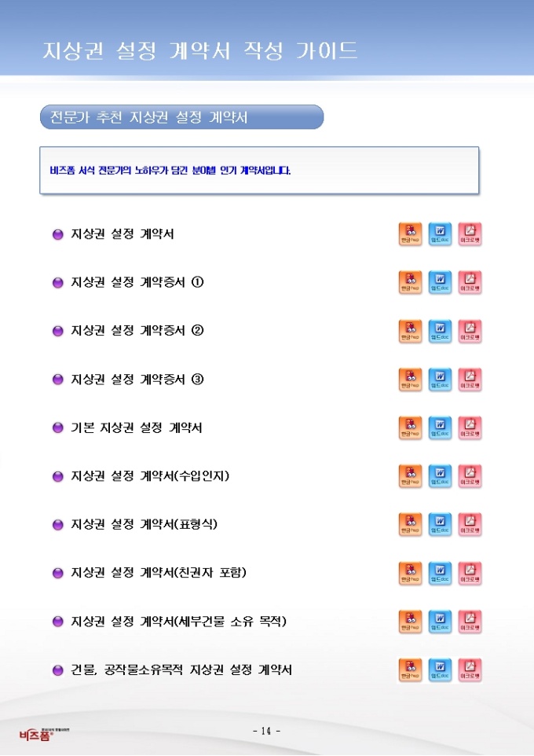This screenshot has width=534, height=756.
Task: Click 한글 hwp icon for 지상권 설정 계약서
Action: pyautogui.click(x=410, y=234)
